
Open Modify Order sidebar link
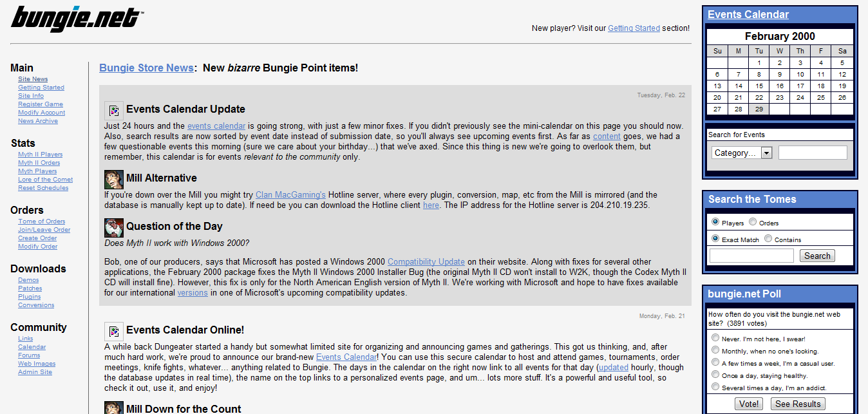point(38,247)
